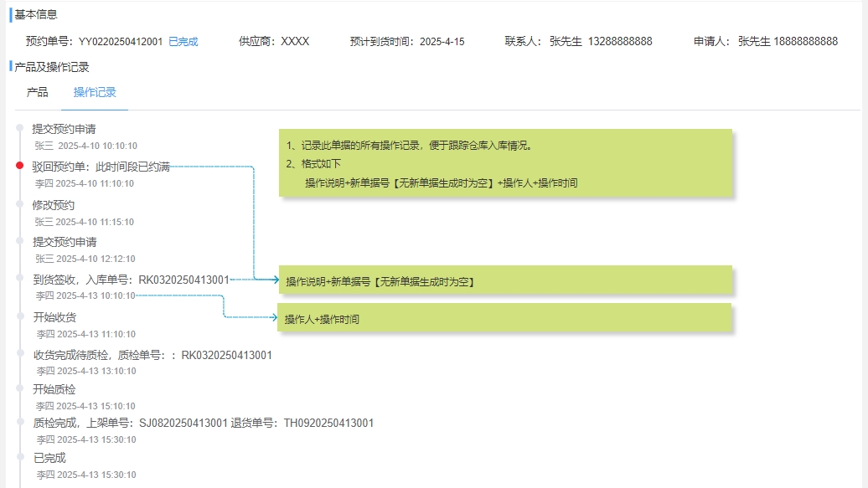Open the 上架单号 SJ0820250413001
The height and width of the screenshot is (488, 868).
click(183, 424)
